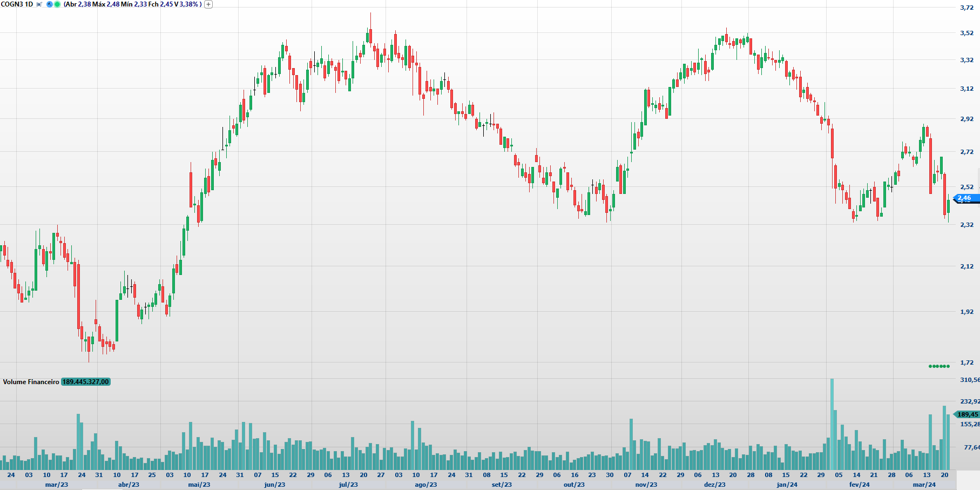Click the 189.445.327,00 volume value badge
This screenshot has width=980, height=490.
pos(86,382)
